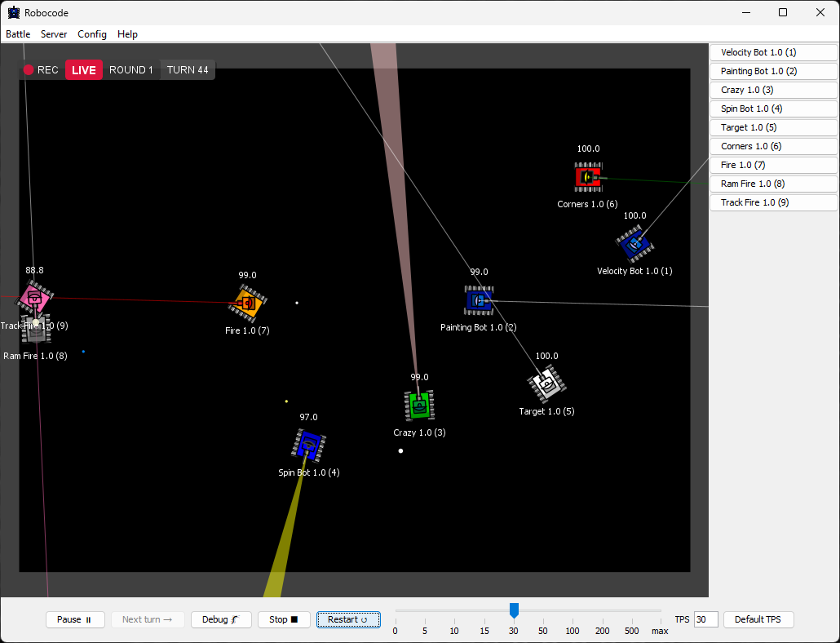
Task: Open the Server menu
Action: click(54, 34)
